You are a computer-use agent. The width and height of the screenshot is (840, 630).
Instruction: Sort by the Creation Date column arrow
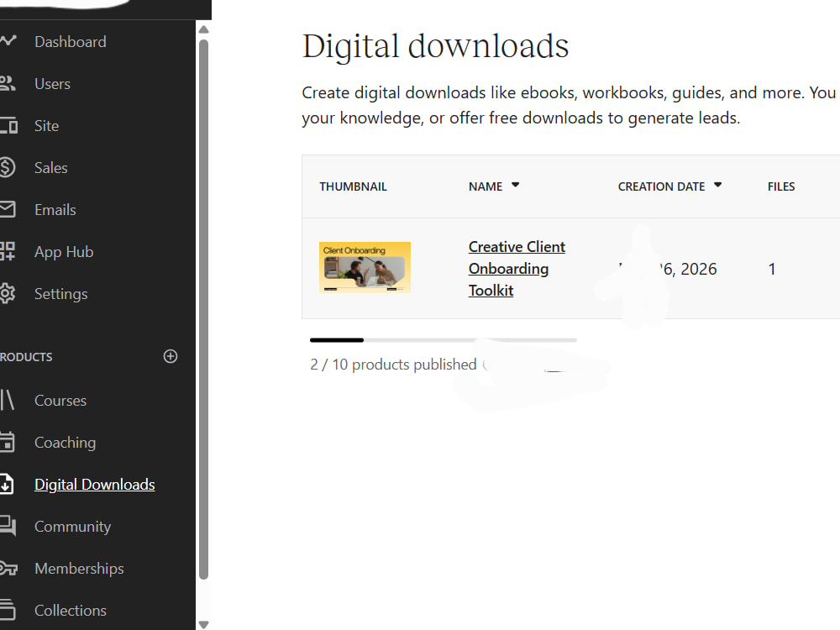pyautogui.click(x=718, y=186)
